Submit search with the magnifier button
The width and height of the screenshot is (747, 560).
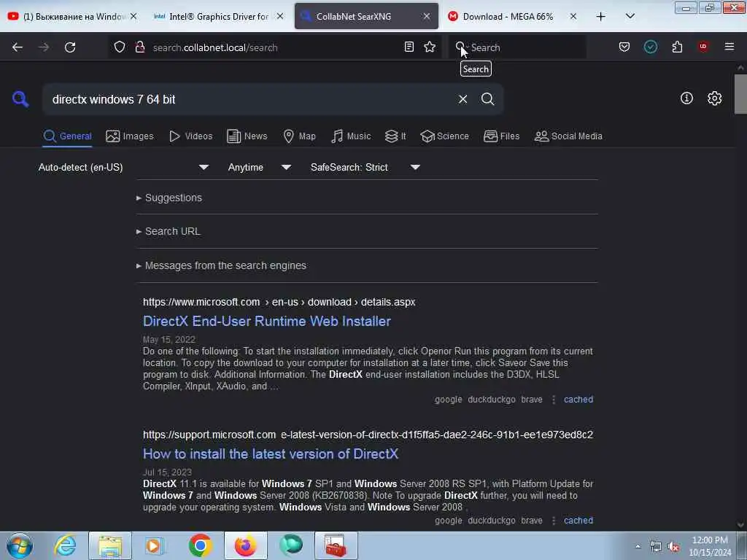[x=487, y=99]
